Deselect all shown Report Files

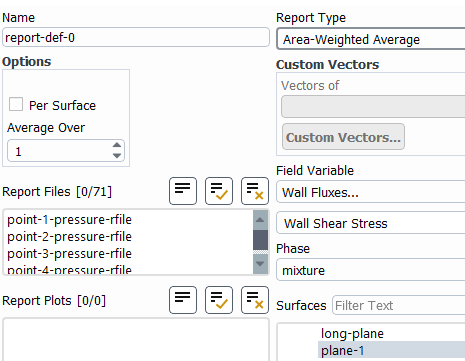coord(255,191)
